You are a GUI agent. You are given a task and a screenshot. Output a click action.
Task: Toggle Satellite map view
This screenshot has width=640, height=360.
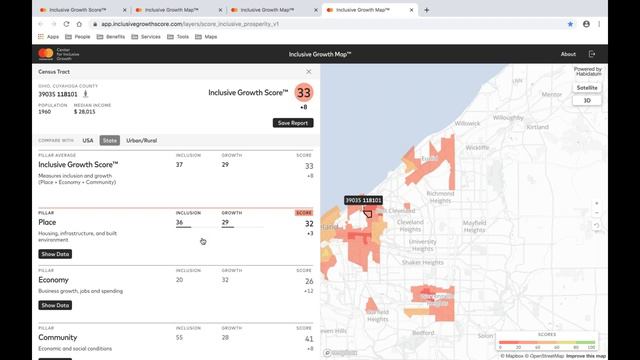point(587,88)
